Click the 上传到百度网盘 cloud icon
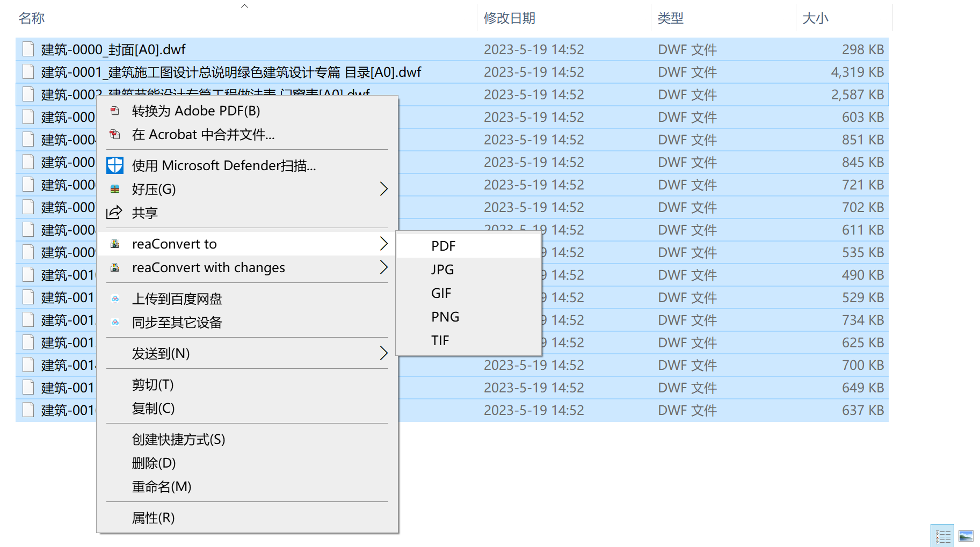980x547 pixels. [x=114, y=298]
